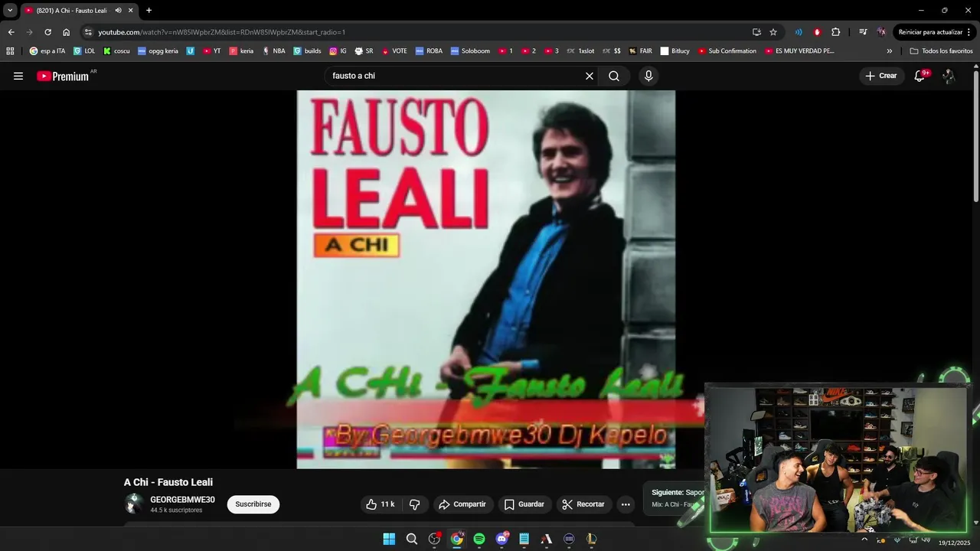This screenshot has height=551, width=980.
Task: Mute the tab via speaker icon
Action: pyautogui.click(x=118, y=11)
